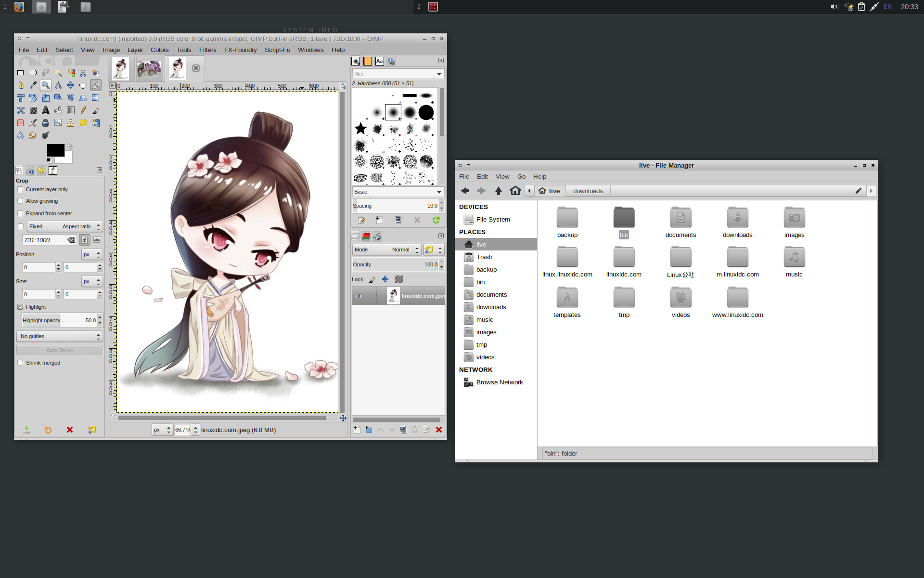Open the Filters menu in GIMP
The width and height of the screenshot is (924, 578).
208,50
